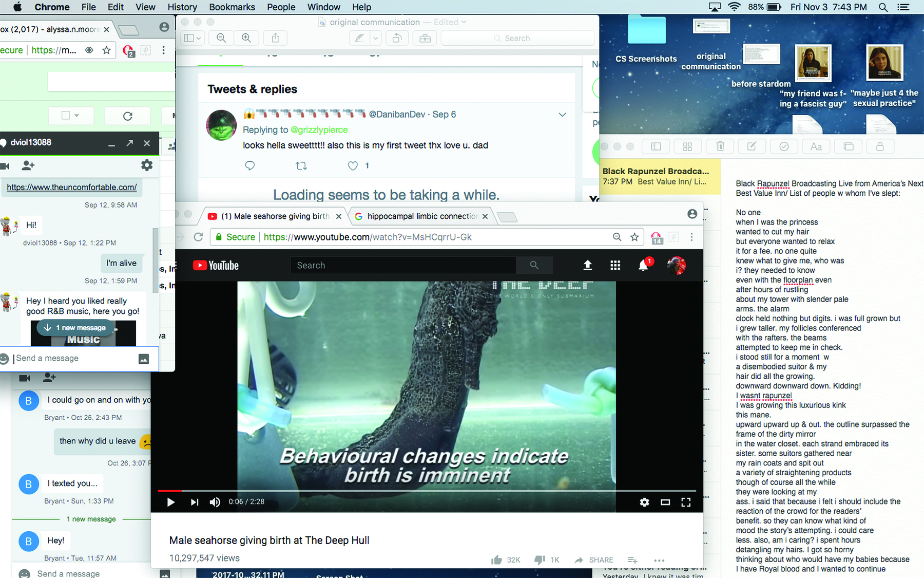This screenshot has height=578, width=924.
Task: Zoom out in Preview toolbar
Action: click(x=221, y=38)
